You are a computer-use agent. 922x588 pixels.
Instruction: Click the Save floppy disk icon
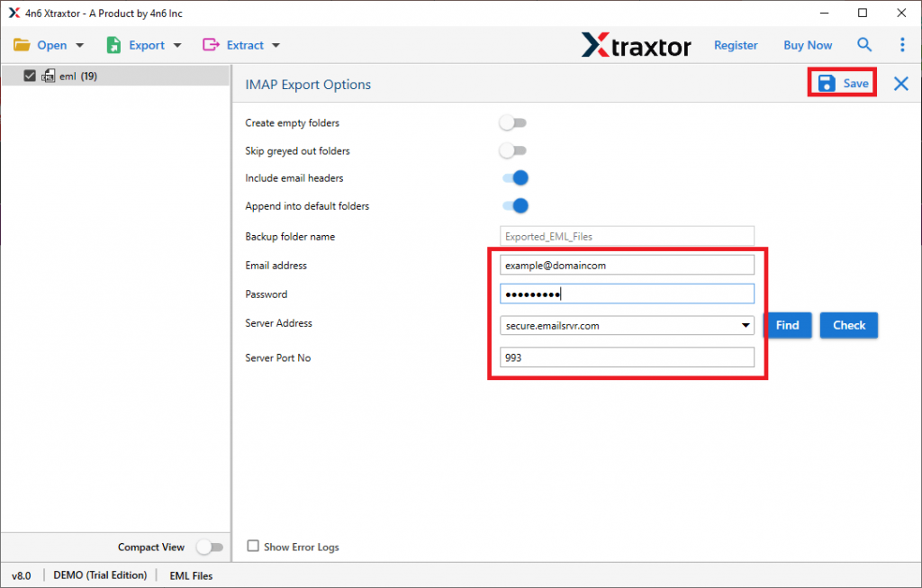[826, 84]
